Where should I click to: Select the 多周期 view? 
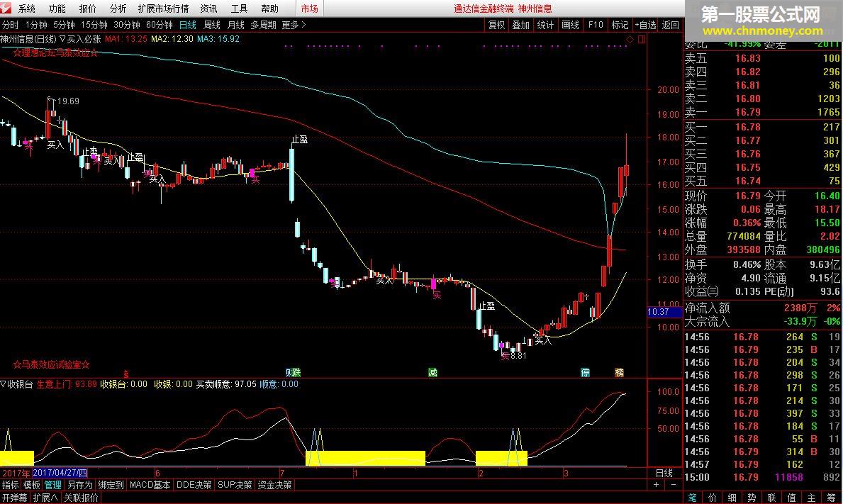[264, 25]
